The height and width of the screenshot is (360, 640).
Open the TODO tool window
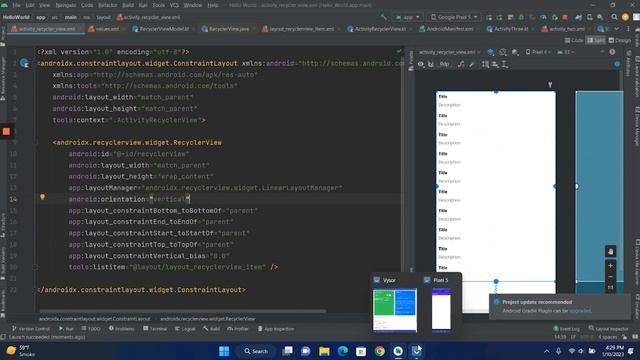(x=91, y=329)
